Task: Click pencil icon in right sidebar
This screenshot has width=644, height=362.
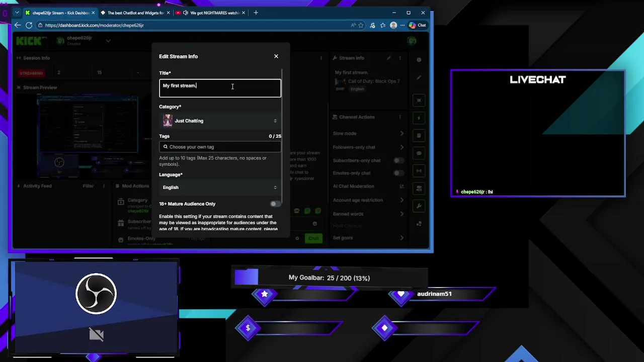Action: [419, 77]
